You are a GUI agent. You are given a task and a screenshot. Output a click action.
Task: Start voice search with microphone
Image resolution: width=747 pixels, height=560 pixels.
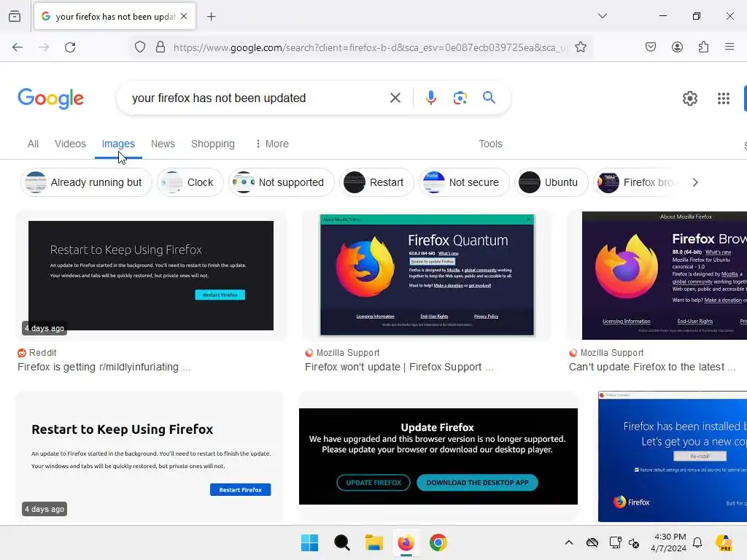point(430,98)
